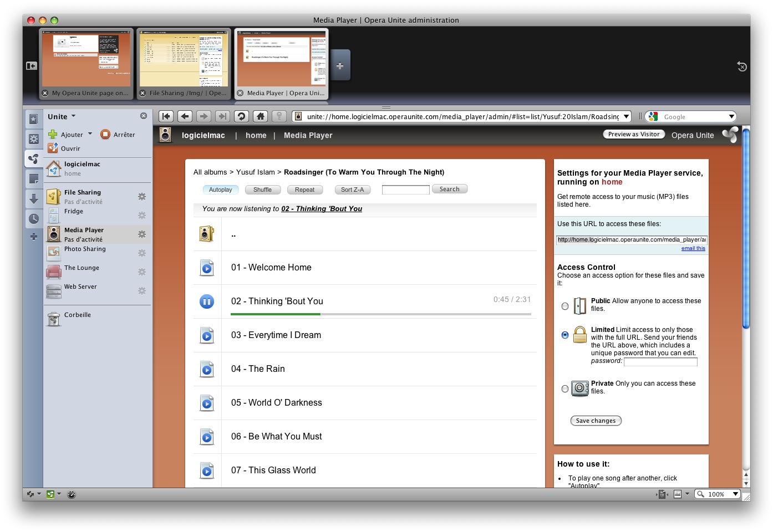Click the Rewind navigation button

pos(166,116)
